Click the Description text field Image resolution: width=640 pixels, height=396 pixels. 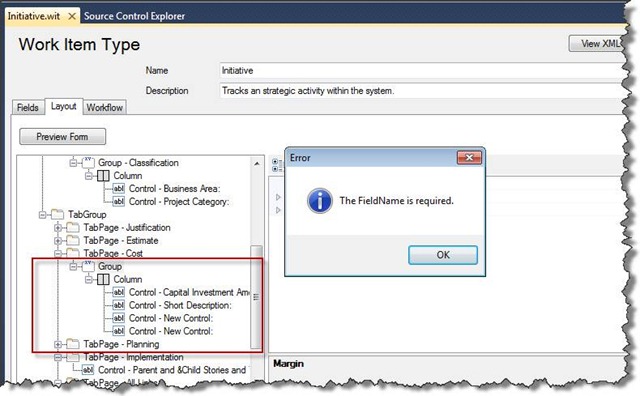coord(422,91)
